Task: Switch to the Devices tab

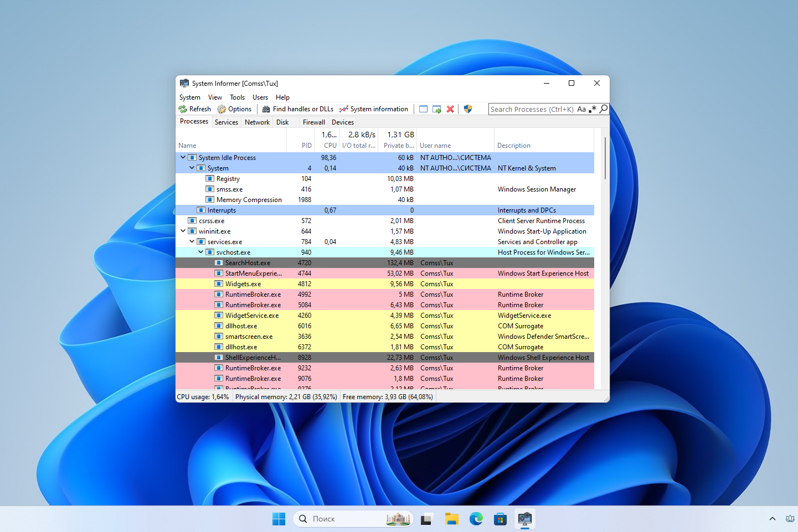Action: 343,122
